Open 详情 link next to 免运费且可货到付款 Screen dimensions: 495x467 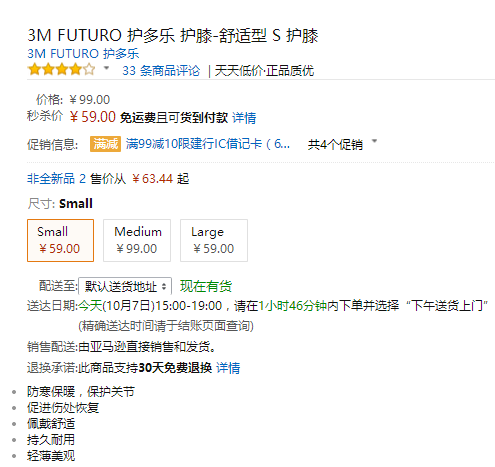click(244, 118)
